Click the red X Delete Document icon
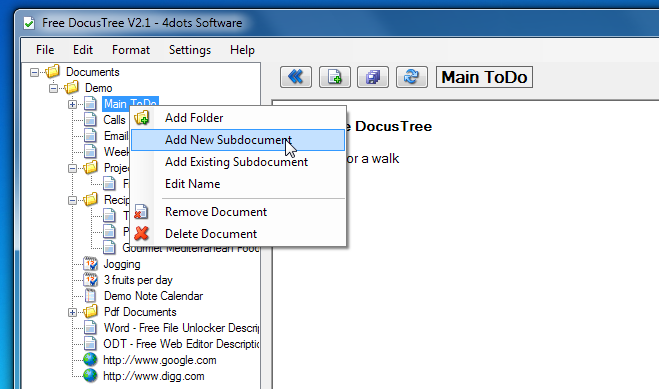 click(x=142, y=233)
